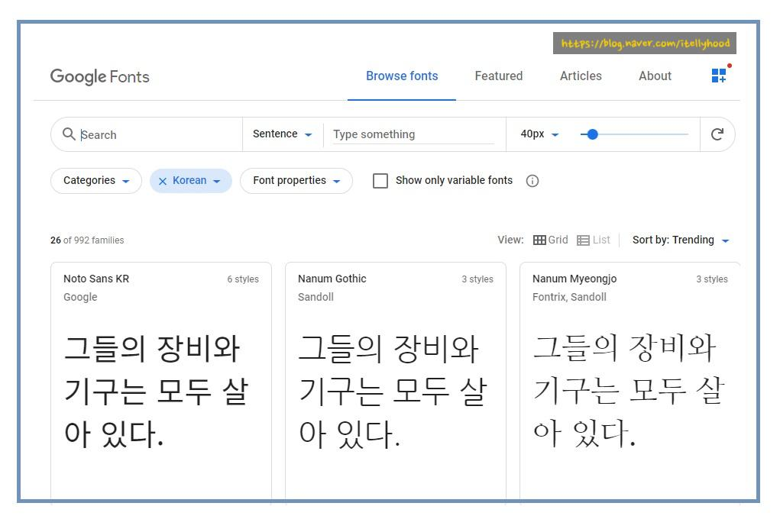Open variable fonts info icon
Image resolution: width=780 pixels, height=532 pixels.
pos(532,181)
